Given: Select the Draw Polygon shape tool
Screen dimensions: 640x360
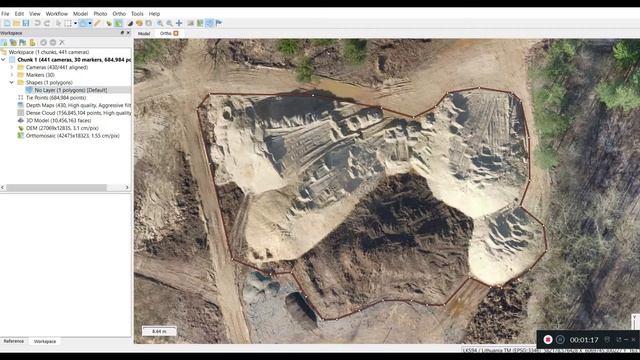Looking at the screenshot, I should pyautogui.click(x=83, y=23).
